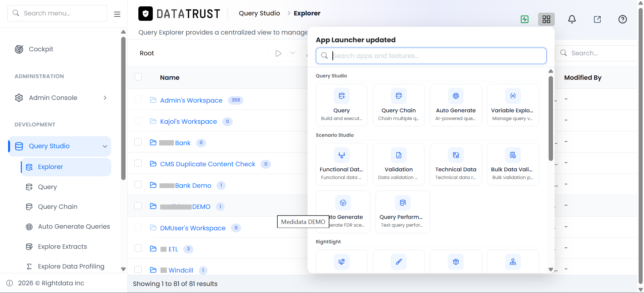This screenshot has height=293, width=644.
Task: Select Explore Extracts in the sidebar
Action: [x=62, y=247]
